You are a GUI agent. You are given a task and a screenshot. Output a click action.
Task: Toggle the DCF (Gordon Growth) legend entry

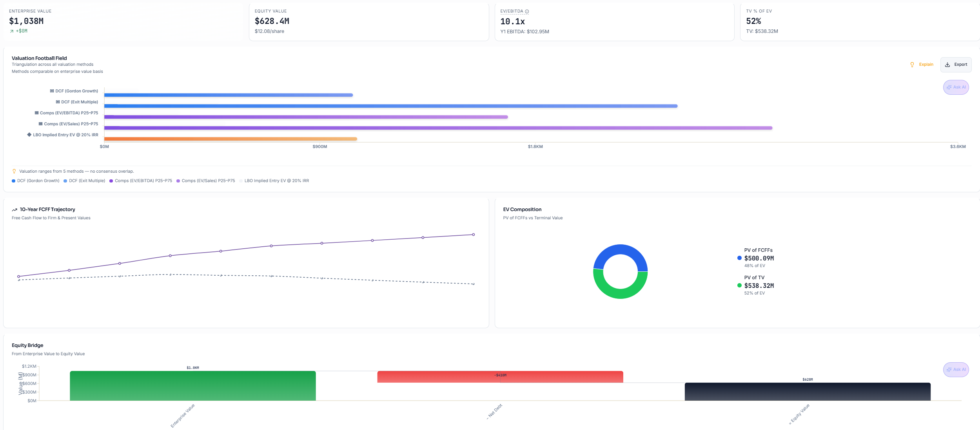[x=36, y=181]
